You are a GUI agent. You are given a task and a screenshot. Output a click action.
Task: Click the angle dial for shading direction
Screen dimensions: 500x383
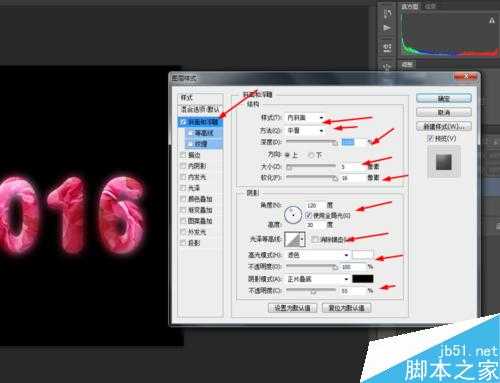pyautogui.click(x=293, y=215)
